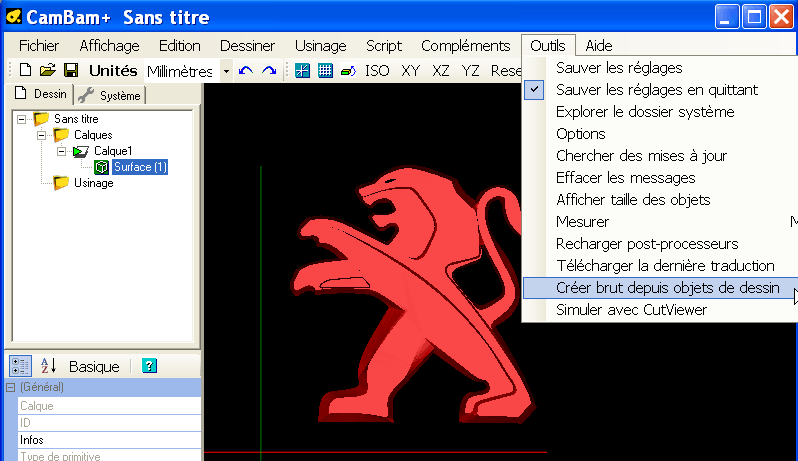The image size is (798, 461).
Task: Select Explorer le dossier système
Action: click(x=645, y=111)
